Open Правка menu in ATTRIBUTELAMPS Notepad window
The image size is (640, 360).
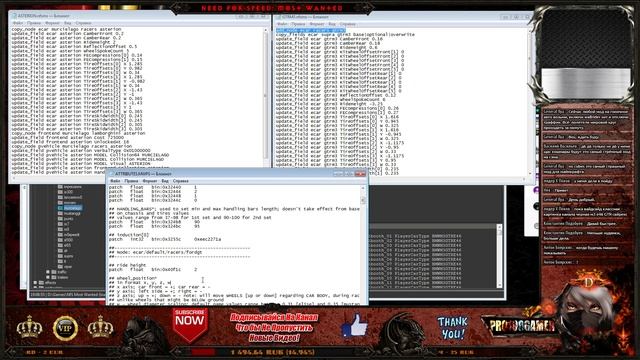(x=131, y=181)
